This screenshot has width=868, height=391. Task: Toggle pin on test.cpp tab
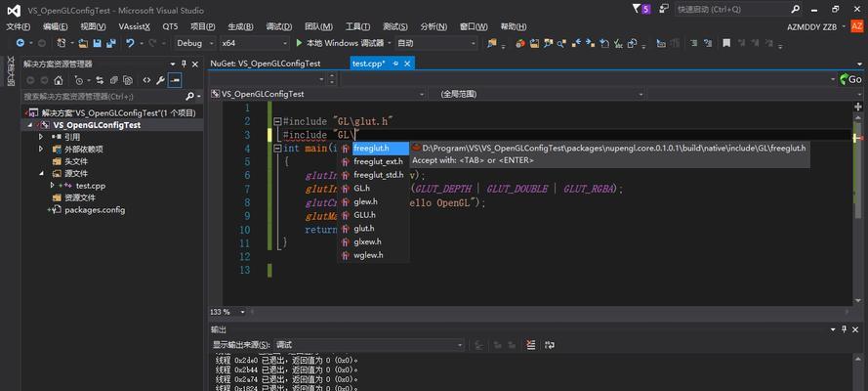coord(395,64)
